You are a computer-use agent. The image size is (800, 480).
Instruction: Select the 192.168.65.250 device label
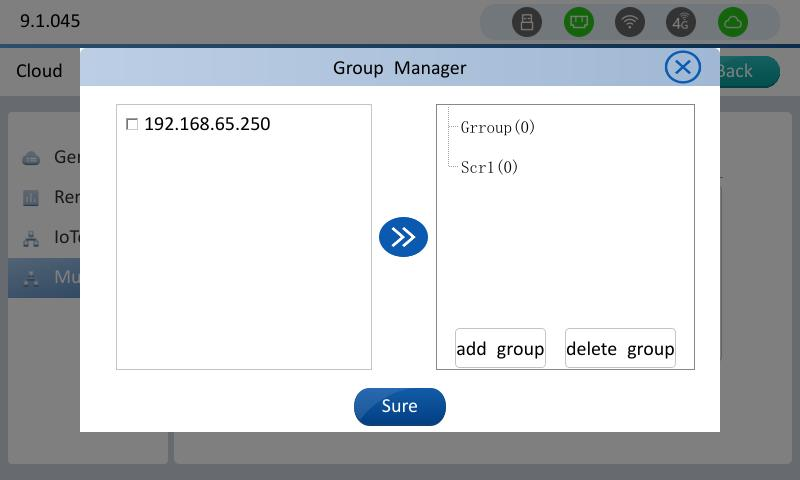click(x=207, y=125)
